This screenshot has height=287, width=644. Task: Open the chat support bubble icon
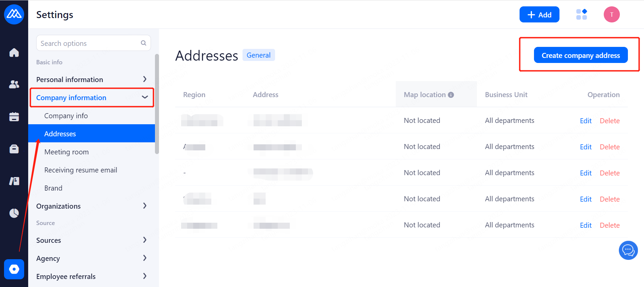point(628,250)
